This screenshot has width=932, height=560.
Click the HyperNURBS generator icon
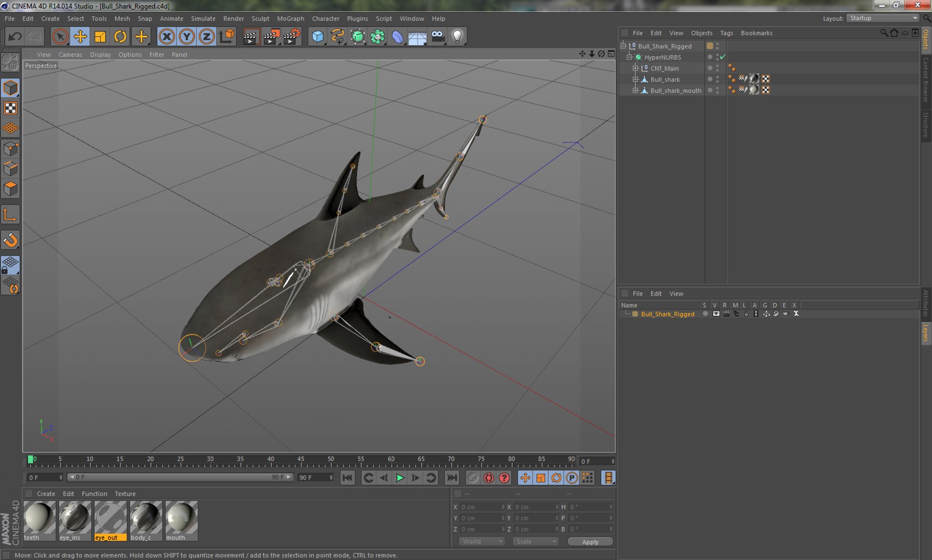coord(358,36)
